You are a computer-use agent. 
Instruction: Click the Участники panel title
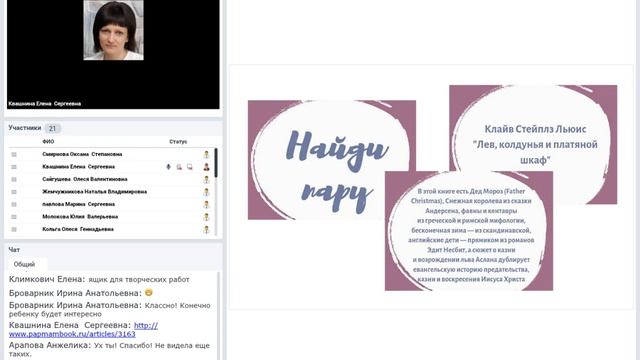(25, 128)
